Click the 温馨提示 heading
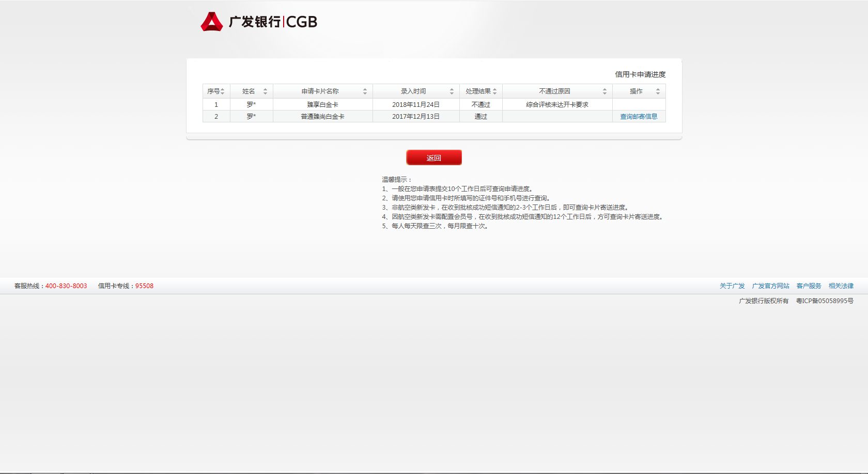Viewport: 868px width, 474px height. [x=397, y=180]
